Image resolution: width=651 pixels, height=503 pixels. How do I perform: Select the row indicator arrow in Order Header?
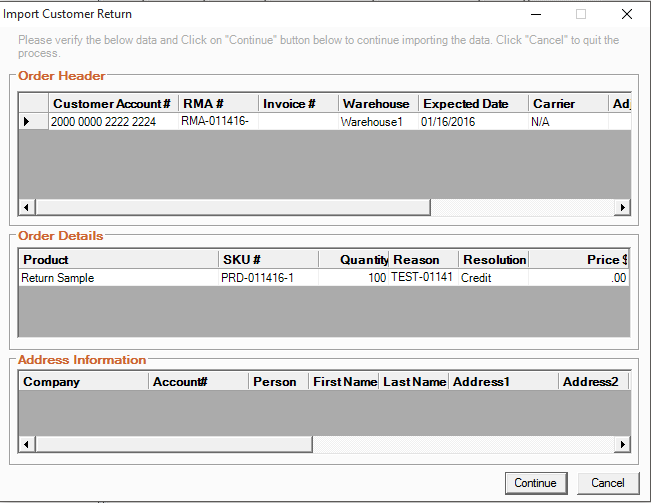pyautogui.click(x=26, y=122)
